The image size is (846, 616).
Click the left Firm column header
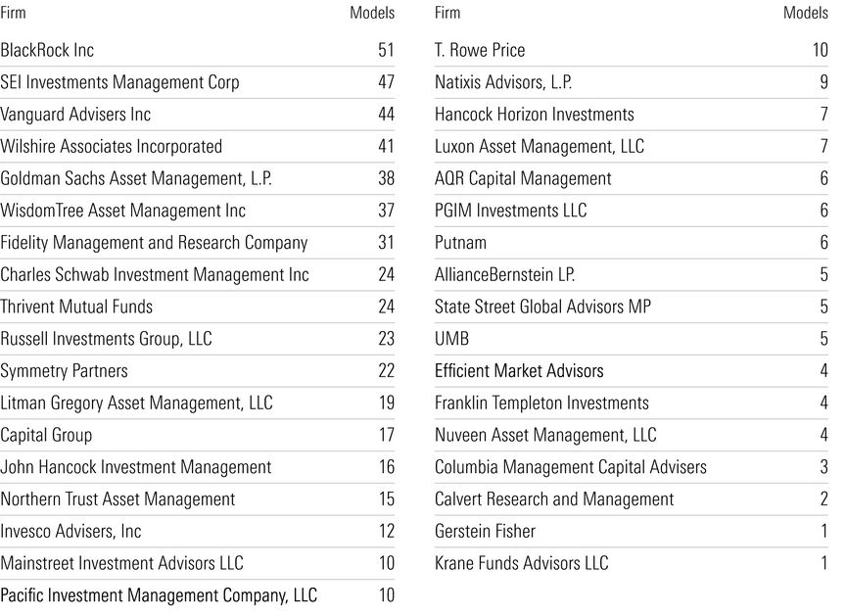[13, 13]
